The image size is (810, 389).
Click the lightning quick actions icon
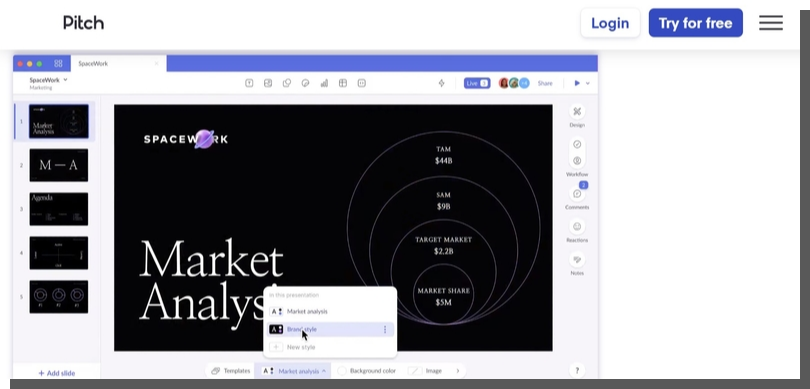(441, 83)
